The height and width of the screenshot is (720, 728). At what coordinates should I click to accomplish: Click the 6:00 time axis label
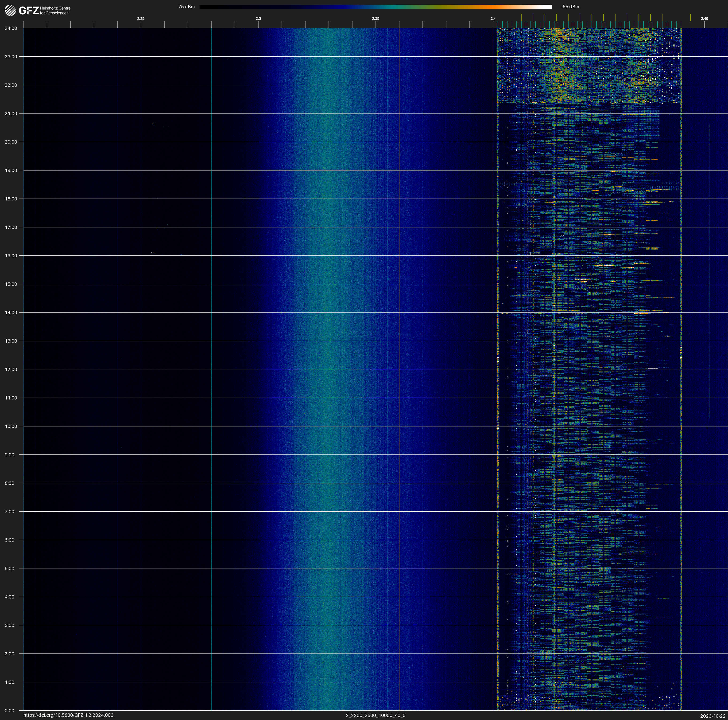(10, 540)
